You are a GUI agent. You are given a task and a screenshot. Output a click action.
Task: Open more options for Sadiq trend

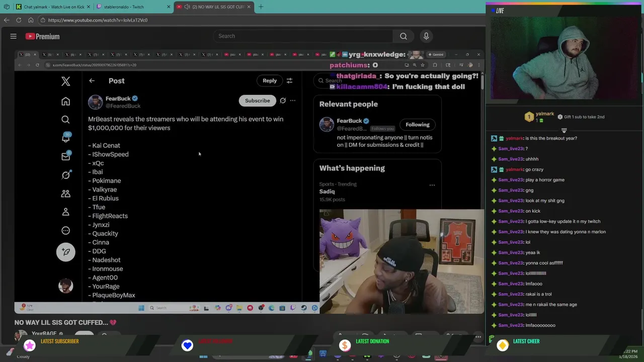(432, 185)
